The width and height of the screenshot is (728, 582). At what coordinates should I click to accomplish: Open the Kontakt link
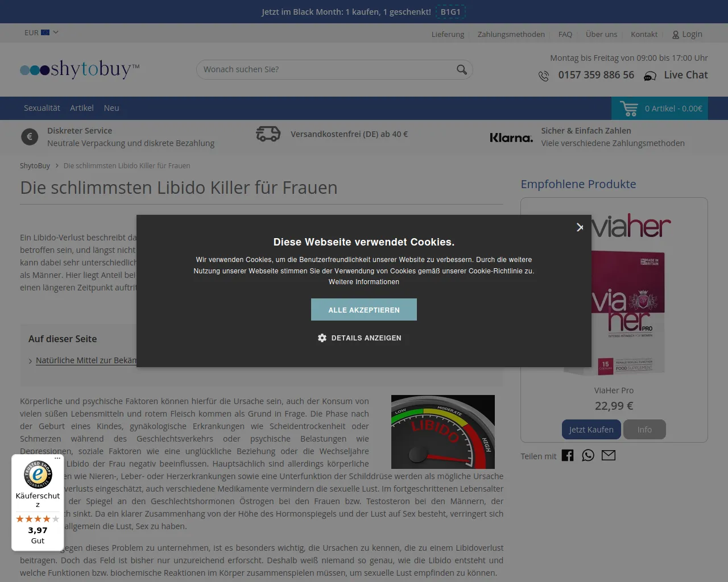coord(644,34)
